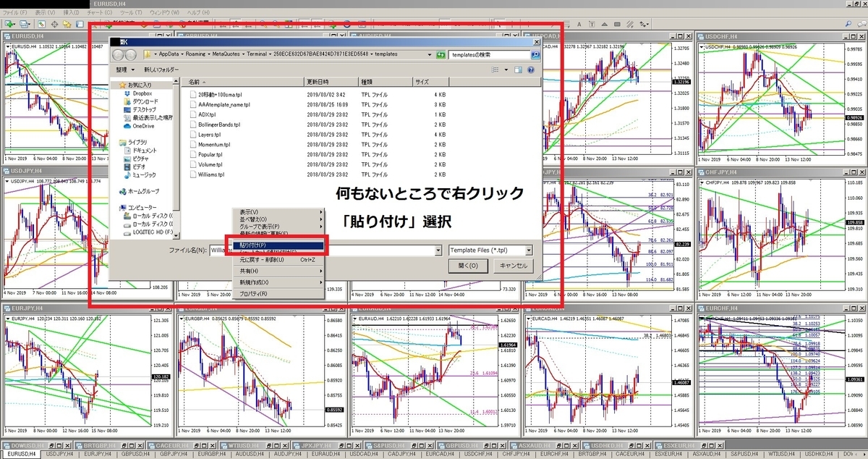Open the dialog help icon
The width and height of the screenshot is (868, 459).
(x=532, y=70)
